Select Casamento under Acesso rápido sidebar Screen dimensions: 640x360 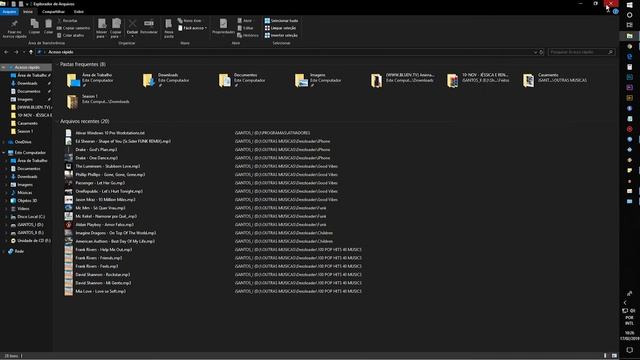27,123
